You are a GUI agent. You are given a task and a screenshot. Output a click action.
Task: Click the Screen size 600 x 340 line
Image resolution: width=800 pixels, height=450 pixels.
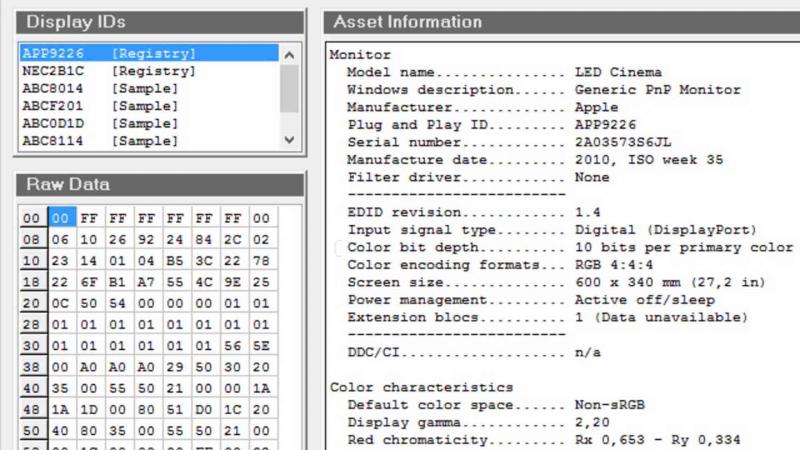click(x=557, y=282)
